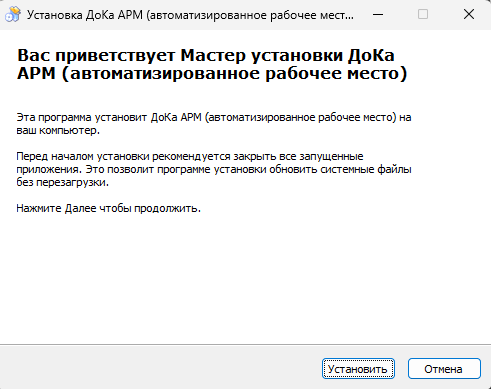Click the paragraph 'Перед началом установки рекомендуется'
The width and height of the screenshot is (491, 389).
click(x=214, y=169)
